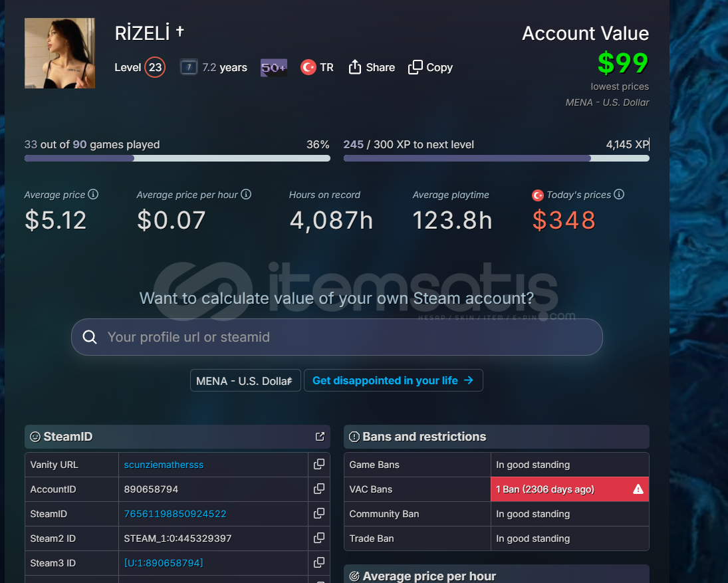Image resolution: width=728 pixels, height=583 pixels.
Task: Click the "33 out of 90 games played" text
Action: coord(92,144)
